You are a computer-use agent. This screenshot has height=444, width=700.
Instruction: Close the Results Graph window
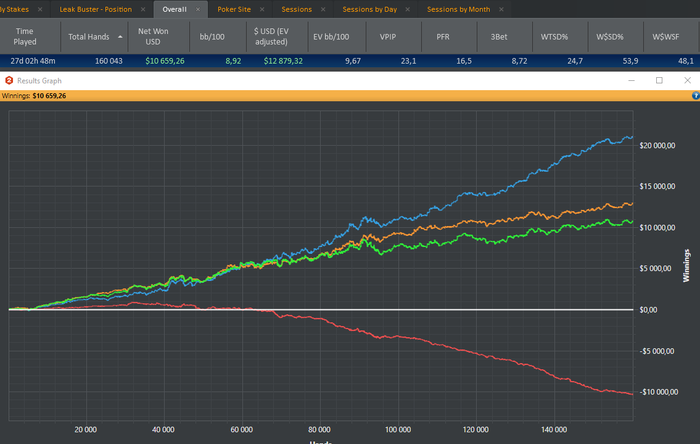tap(688, 80)
